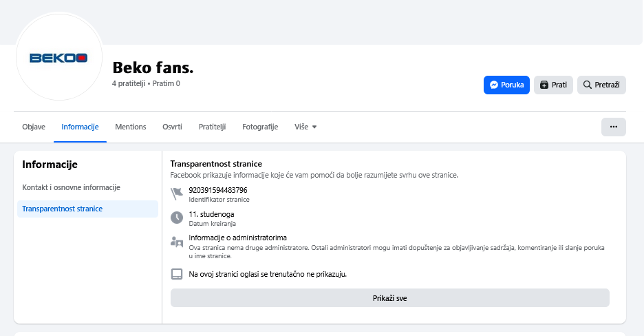
Task: Select the Informacije tab
Action: (80, 127)
